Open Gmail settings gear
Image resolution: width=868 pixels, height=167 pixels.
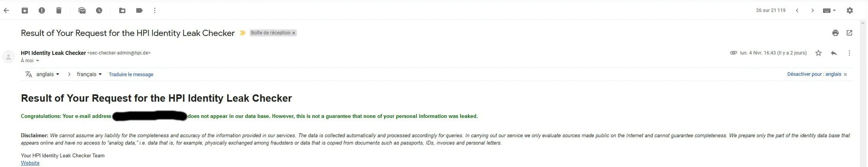coord(850,10)
